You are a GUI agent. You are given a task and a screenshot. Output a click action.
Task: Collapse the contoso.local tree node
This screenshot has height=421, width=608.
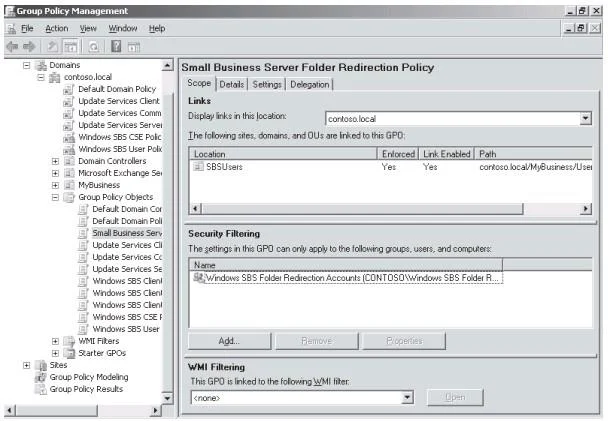[41, 77]
